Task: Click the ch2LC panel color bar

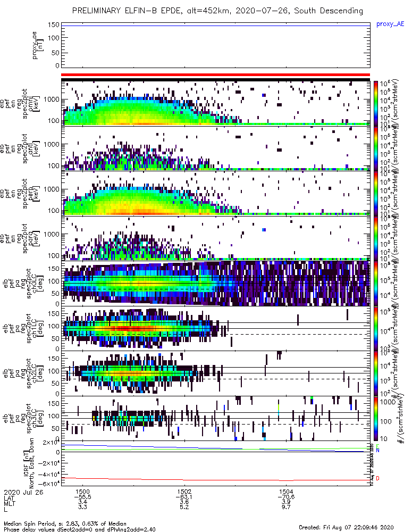Action: click(376, 373)
